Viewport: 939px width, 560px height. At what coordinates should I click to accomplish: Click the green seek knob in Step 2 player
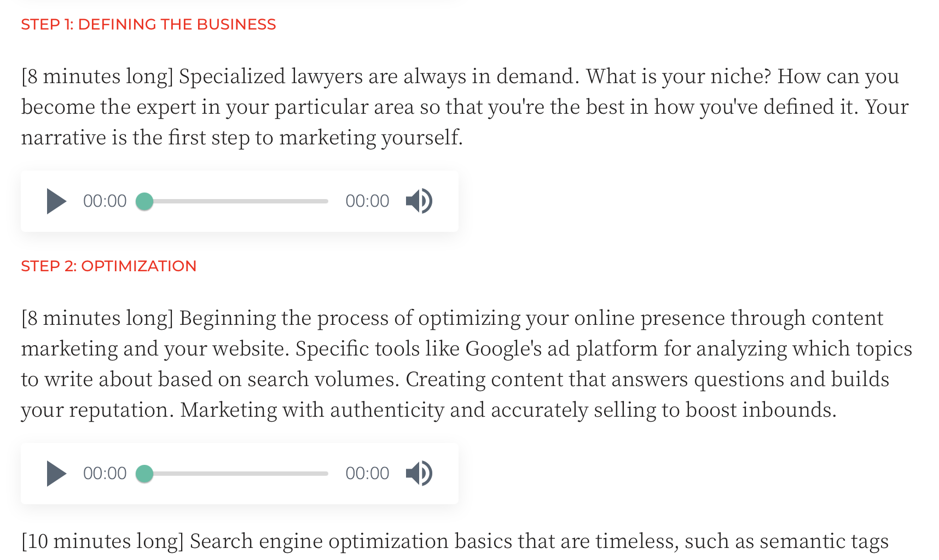pyautogui.click(x=144, y=474)
